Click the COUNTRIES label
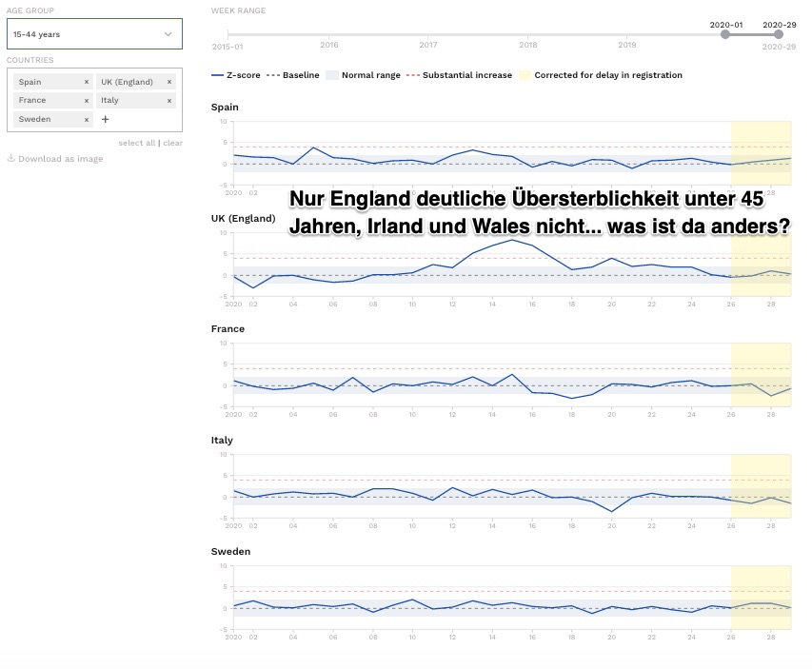The height and width of the screenshot is (669, 812). pyautogui.click(x=30, y=60)
